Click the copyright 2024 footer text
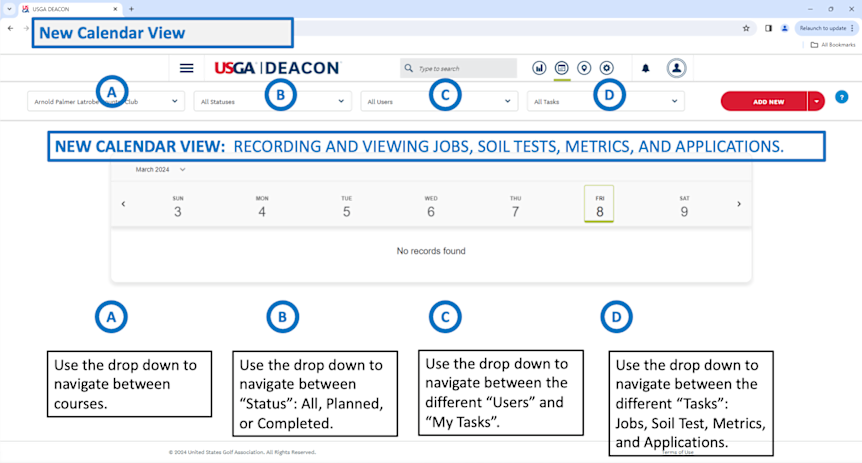 click(242, 452)
